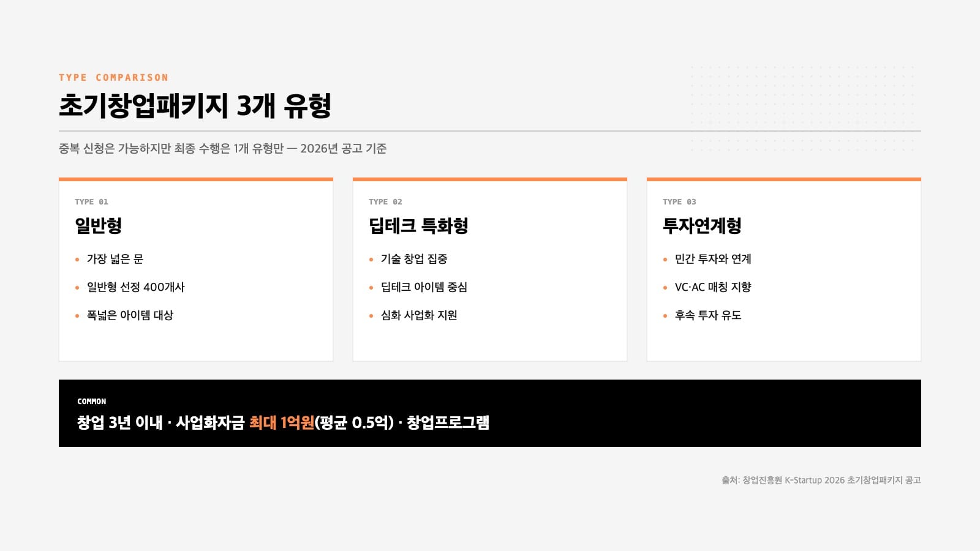Viewport: 980px width, 551px height.
Task: Select the '일반형' card heading
Action: 98,226
